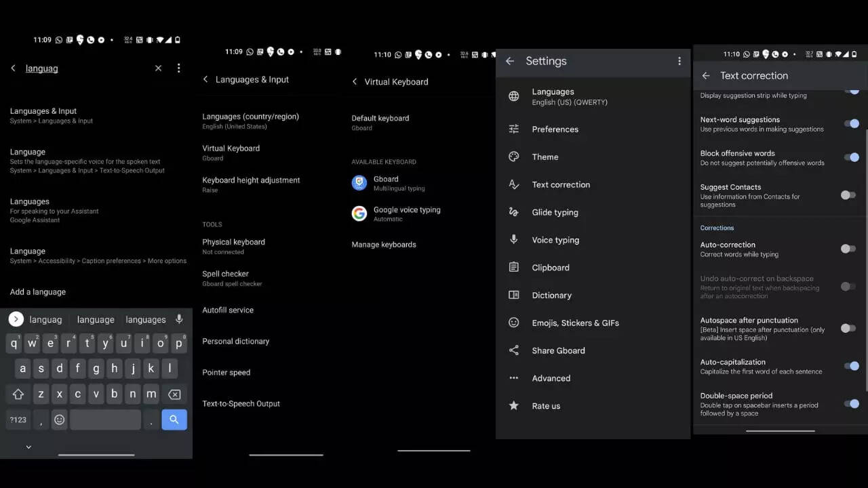The height and width of the screenshot is (488, 868).
Task: Tap three dots icon next to Advanced
Action: pyautogui.click(x=514, y=378)
